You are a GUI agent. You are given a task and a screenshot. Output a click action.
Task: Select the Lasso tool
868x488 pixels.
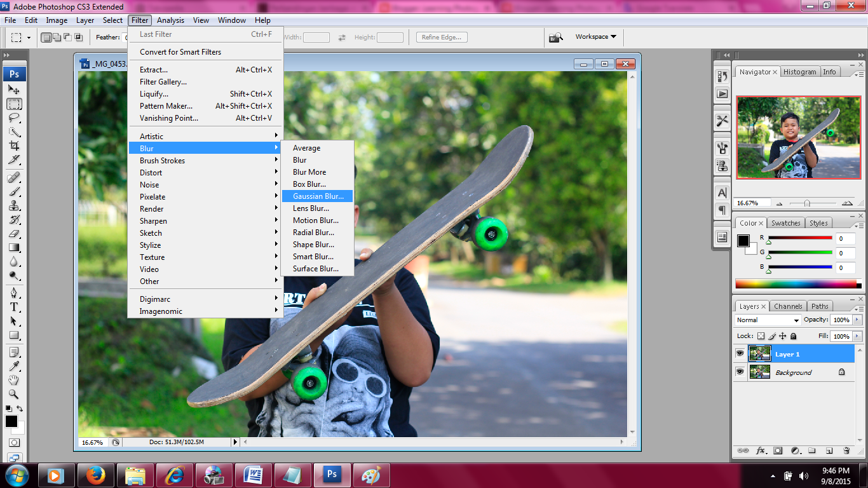(x=14, y=118)
